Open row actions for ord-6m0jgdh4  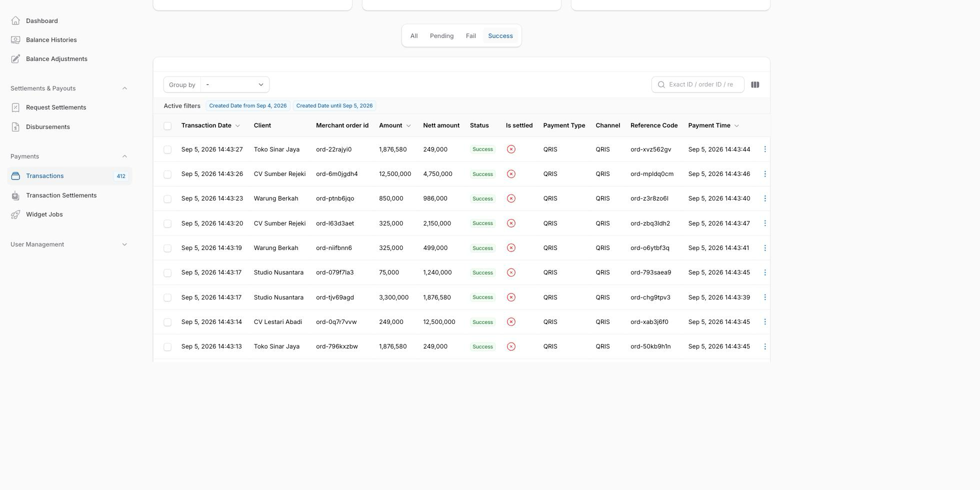765,174
